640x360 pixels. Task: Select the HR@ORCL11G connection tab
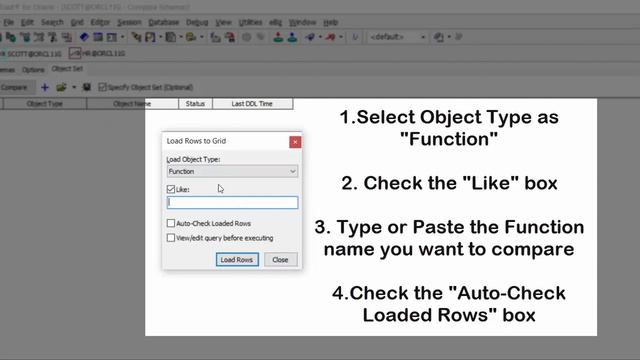(x=98, y=53)
